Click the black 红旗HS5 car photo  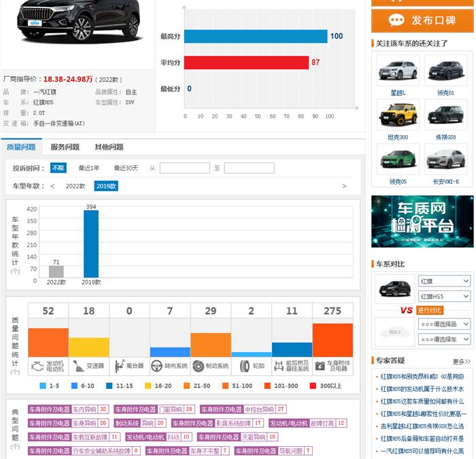[x=80, y=20]
